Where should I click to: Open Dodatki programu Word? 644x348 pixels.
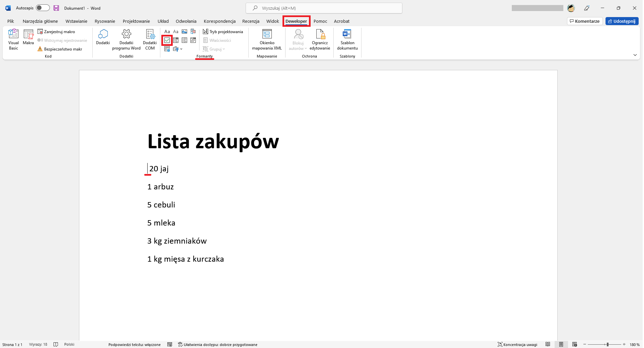[127, 39]
